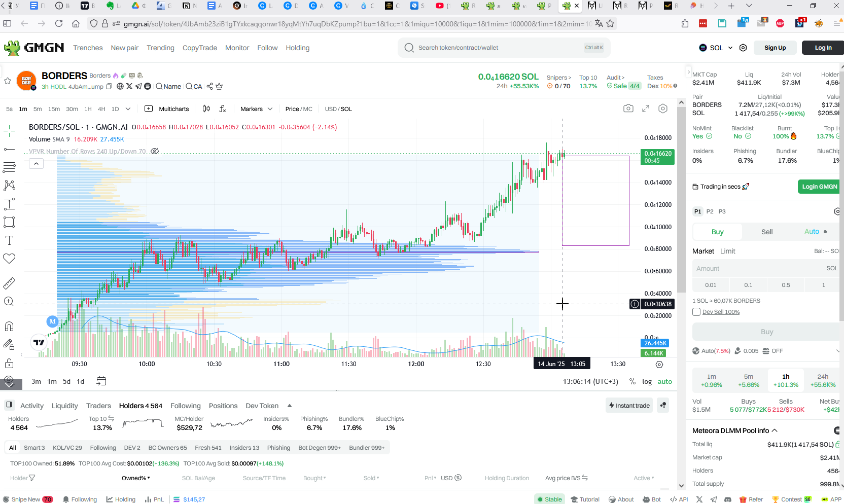Click the share icon beside CA search
Screen dimensions: 844x504
[210, 86]
